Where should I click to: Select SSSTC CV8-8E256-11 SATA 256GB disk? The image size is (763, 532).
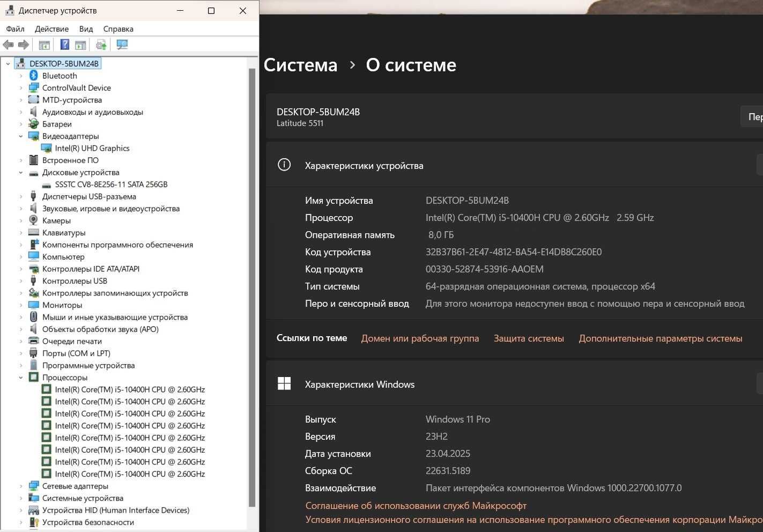(x=111, y=184)
